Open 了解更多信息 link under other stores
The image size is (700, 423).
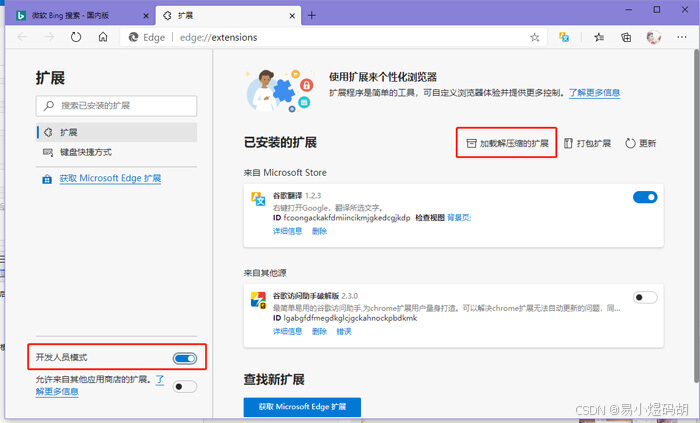[x=57, y=392]
